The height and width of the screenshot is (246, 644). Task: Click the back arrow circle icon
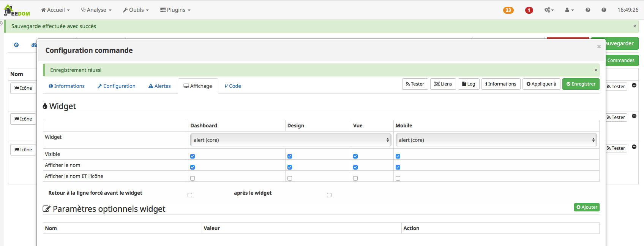tap(16, 45)
